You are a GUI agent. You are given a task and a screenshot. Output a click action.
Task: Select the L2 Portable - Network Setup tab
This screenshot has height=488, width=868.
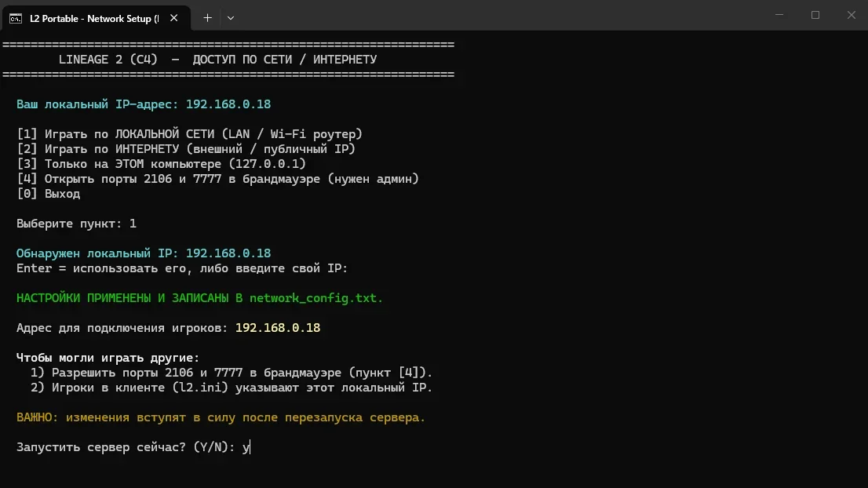pyautogui.click(x=95, y=18)
